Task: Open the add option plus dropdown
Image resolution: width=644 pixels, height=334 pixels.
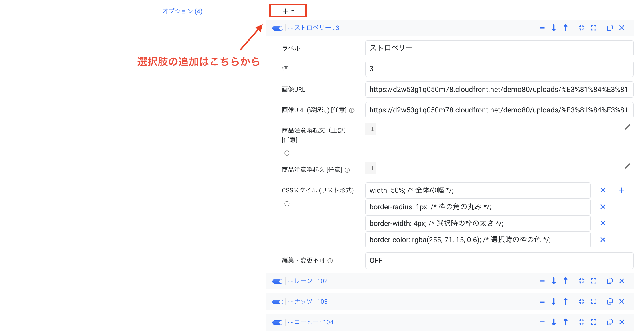Action: tap(288, 11)
